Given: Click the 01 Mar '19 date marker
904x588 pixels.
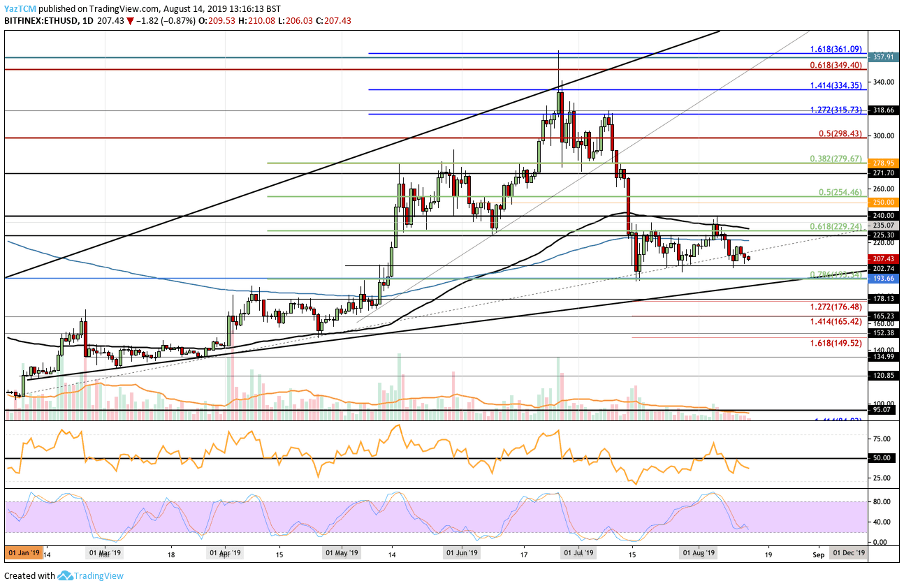Looking at the screenshot, I should (105, 553).
